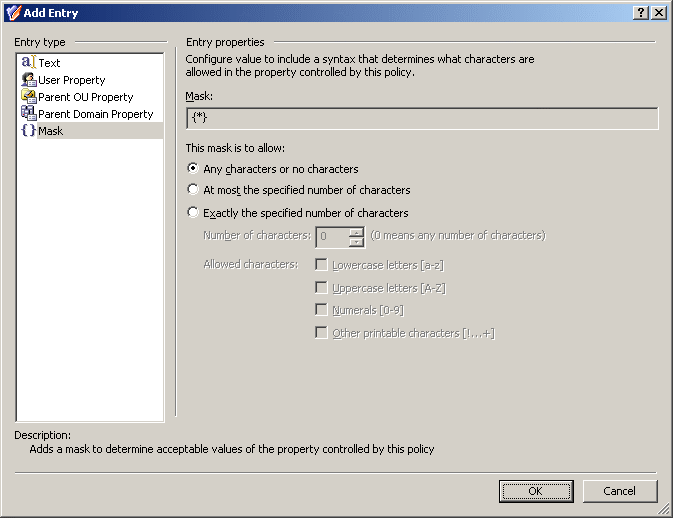
Task: Click the User Property icon
Action: click(x=28, y=79)
